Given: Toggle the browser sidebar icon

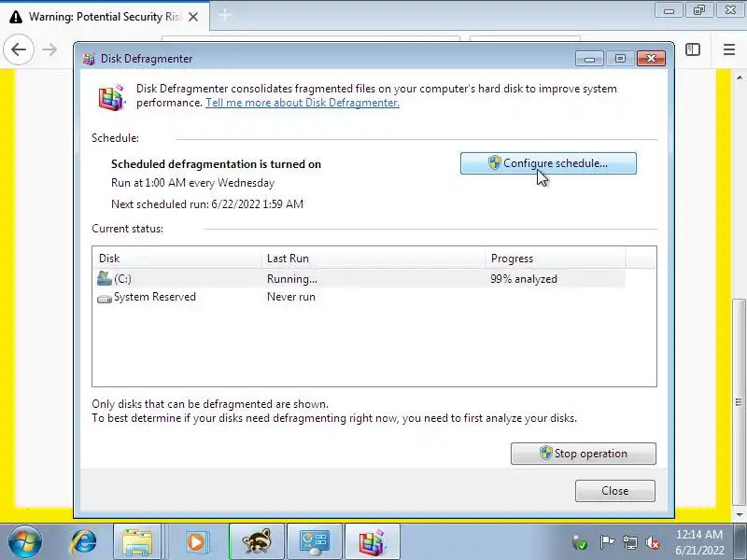Looking at the screenshot, I should (x=693, y=49).
